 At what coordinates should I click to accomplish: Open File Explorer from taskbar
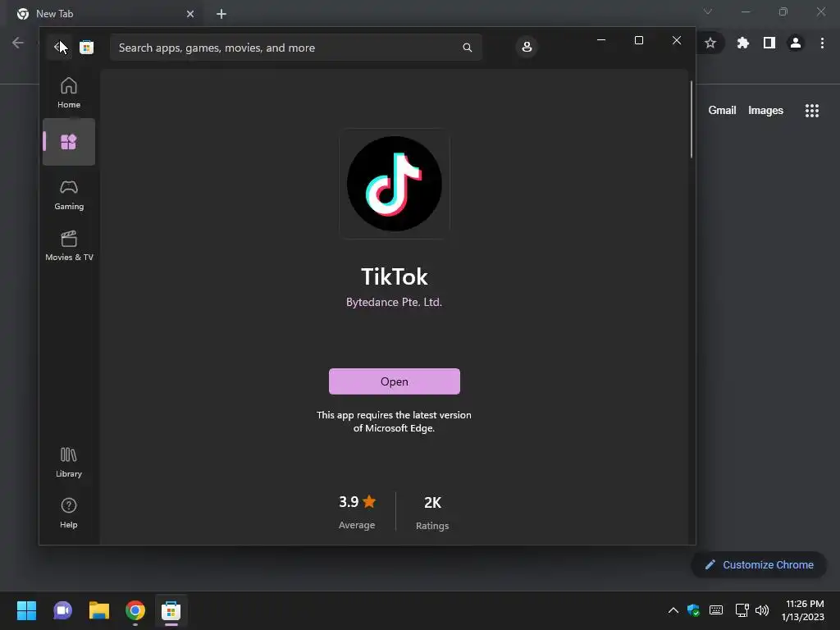99,610
